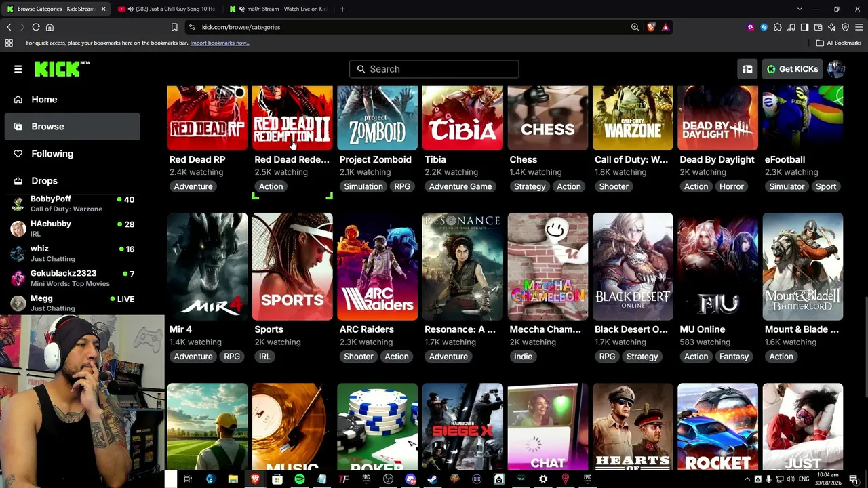This screenshot has height=488, width=868.
Task: Open the Tibia category cover
Action: click(x=462, y=118)
